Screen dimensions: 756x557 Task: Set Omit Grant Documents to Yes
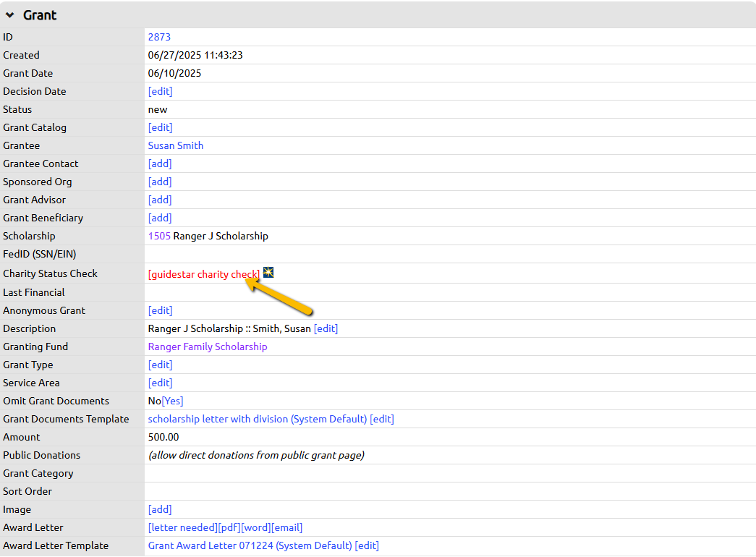[x=172, y=401]
